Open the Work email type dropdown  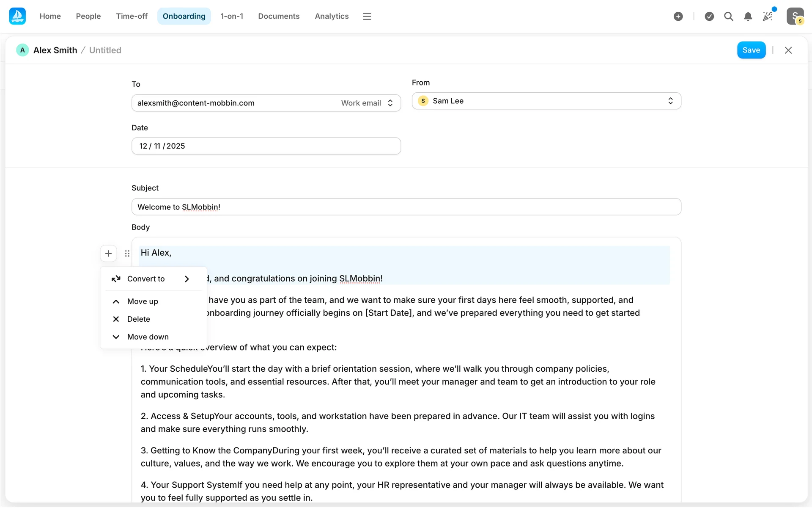[x=367, y=103]
